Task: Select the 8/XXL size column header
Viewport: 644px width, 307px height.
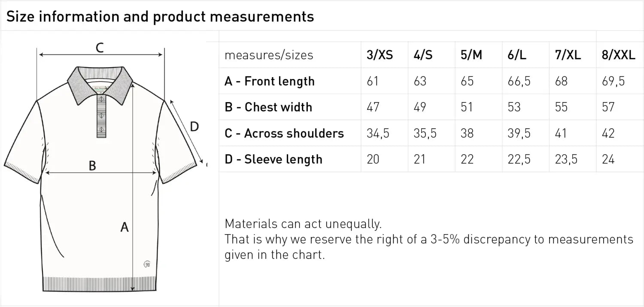Action: [618, 55]
